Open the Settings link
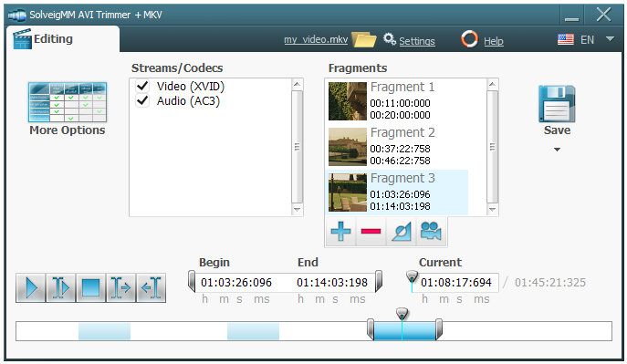 coord(417,41)
